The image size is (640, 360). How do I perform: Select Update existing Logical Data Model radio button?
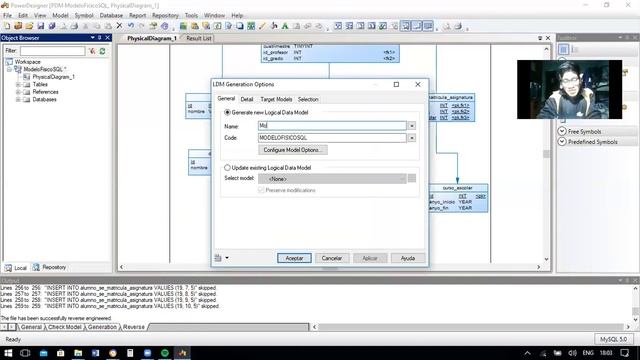pos(227,168)
